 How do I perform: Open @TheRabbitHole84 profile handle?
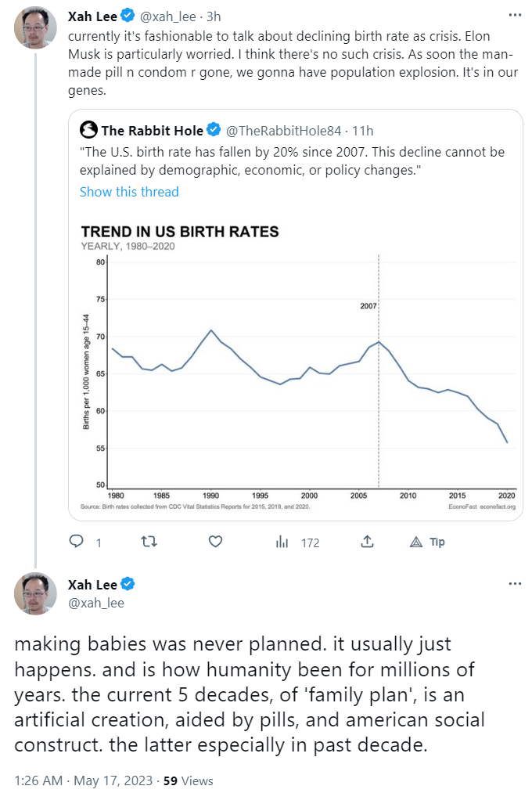[x=283, y=131]
